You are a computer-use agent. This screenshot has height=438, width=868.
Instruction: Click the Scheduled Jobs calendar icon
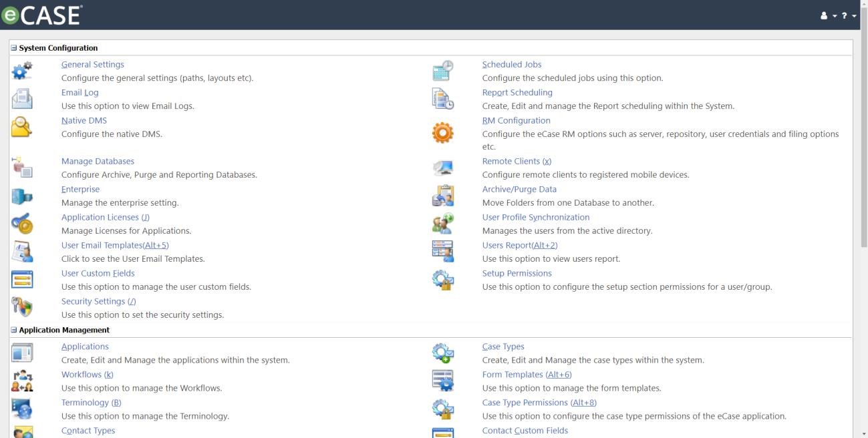coord(443,71)
